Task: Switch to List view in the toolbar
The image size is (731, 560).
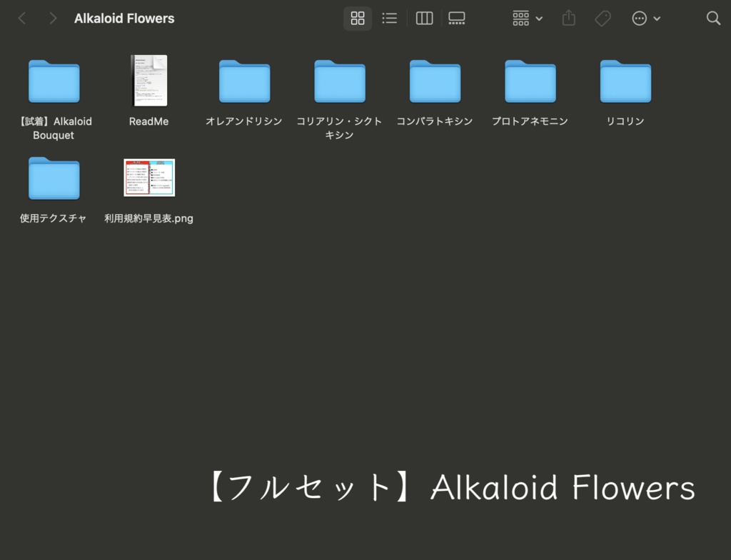Action: [390, 19]
